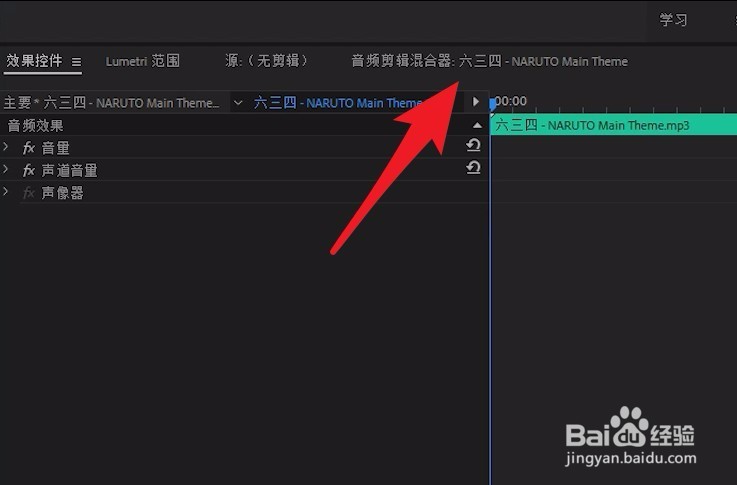This screenshot has height=485, width=737.
Task: Open the 音频剪辑混合器 tab
Action: tap(489, 61)
